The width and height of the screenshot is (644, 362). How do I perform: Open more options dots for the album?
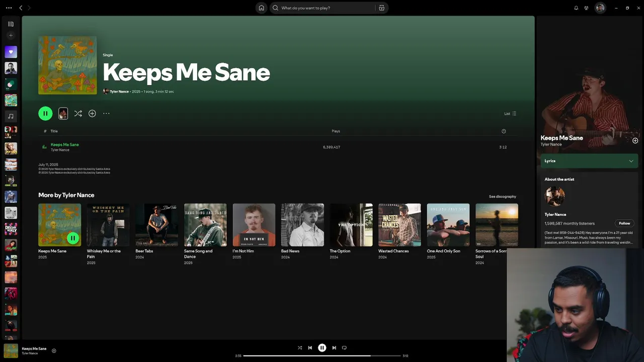[106, 114]
